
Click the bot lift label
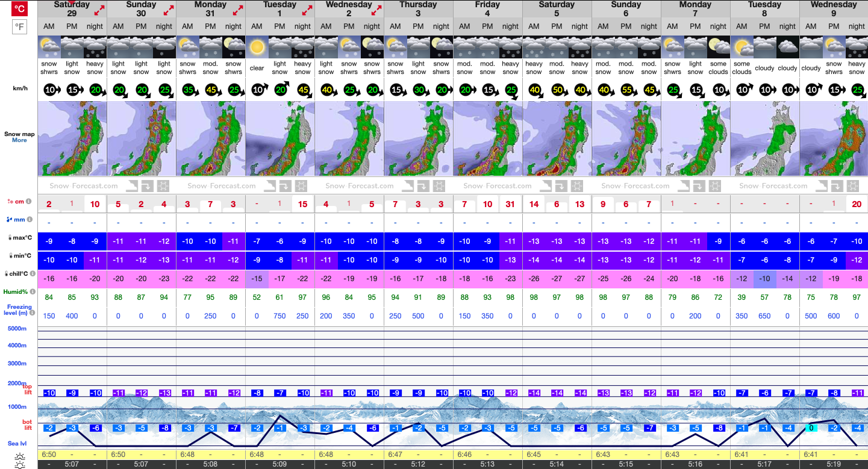(x=28, y=424)
